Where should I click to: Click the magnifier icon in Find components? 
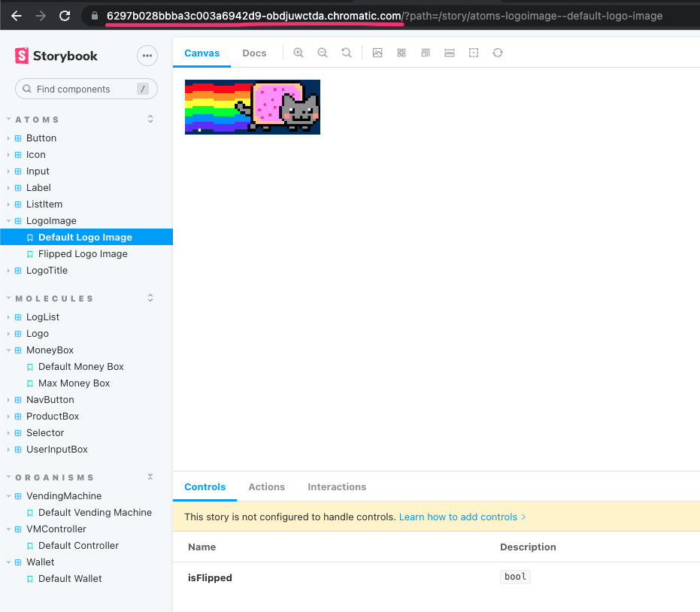pyautogui.click(x=27, y=89)
